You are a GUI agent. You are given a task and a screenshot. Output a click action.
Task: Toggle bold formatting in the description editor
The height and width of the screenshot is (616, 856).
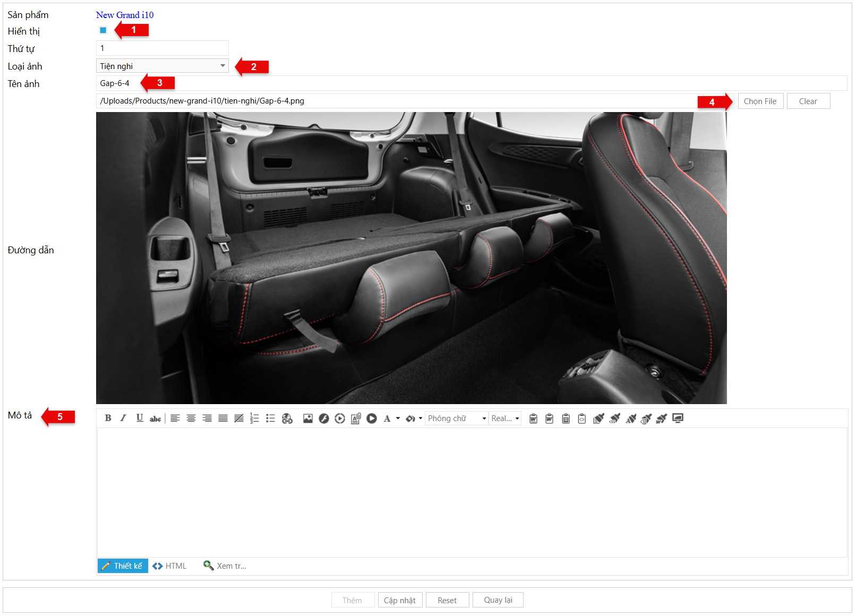tap(108, 418)
